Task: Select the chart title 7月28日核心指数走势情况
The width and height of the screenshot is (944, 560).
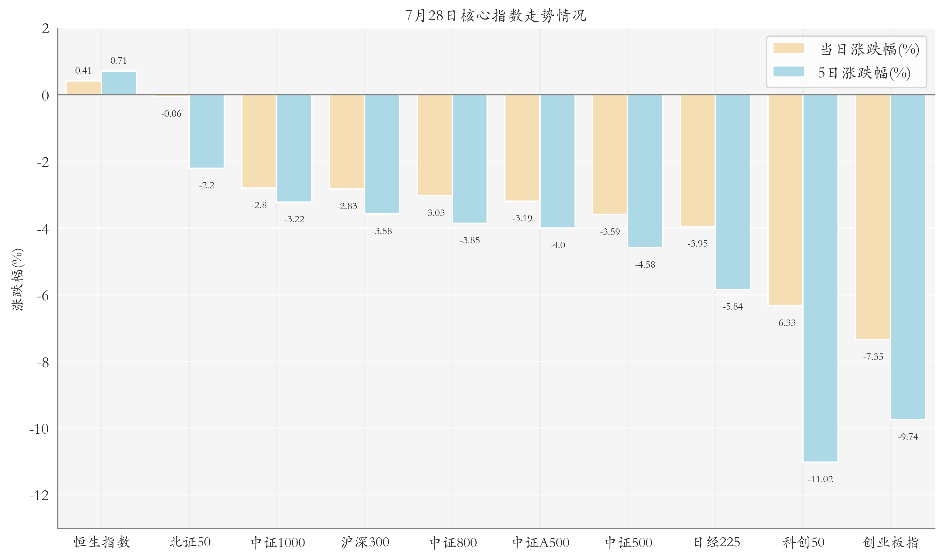Action: click(x=496, y=15)
